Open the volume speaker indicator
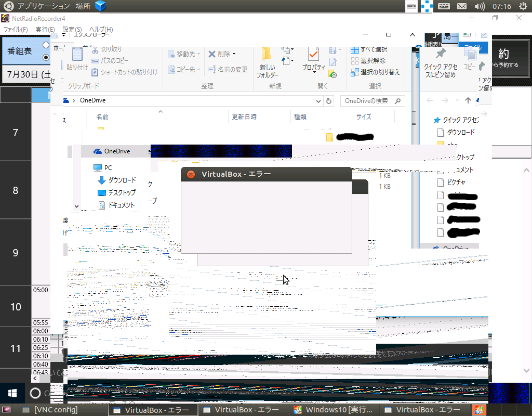 pyautogui.click(x=480, y=6)
